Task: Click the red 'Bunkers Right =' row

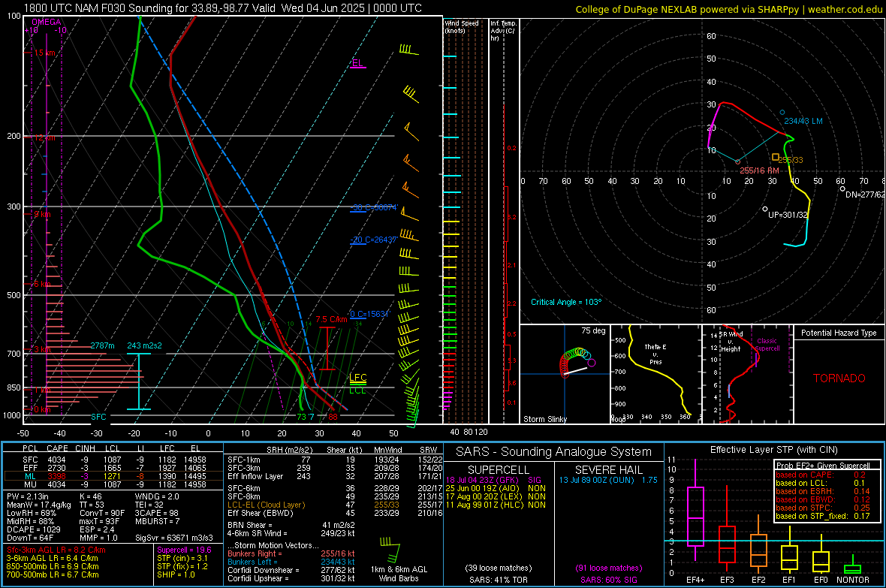Action: [291, 553]
